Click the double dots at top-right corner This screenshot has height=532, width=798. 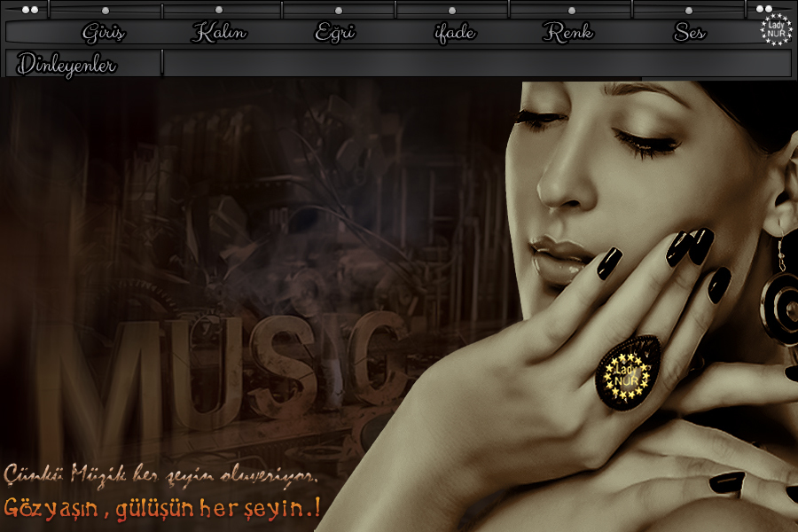(764, 10)
